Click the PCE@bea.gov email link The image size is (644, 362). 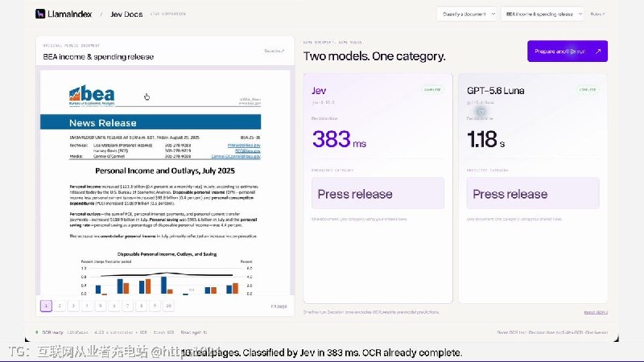coord(248,151)
